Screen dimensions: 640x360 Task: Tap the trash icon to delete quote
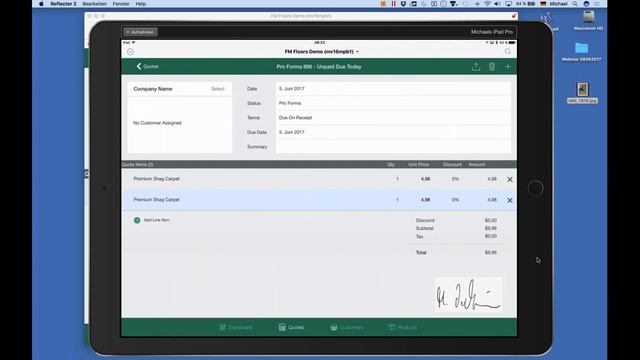[492, 67]
